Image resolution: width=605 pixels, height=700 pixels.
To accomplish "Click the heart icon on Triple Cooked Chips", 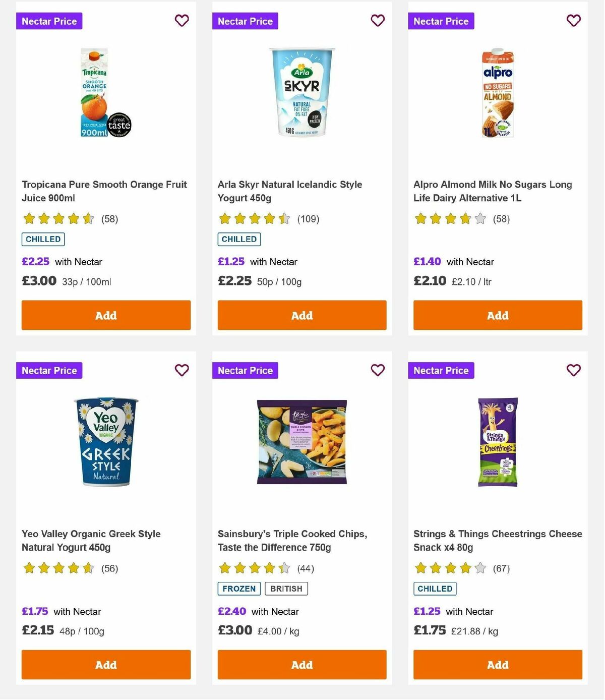I will pyautogui.click(x=378, y=370).
